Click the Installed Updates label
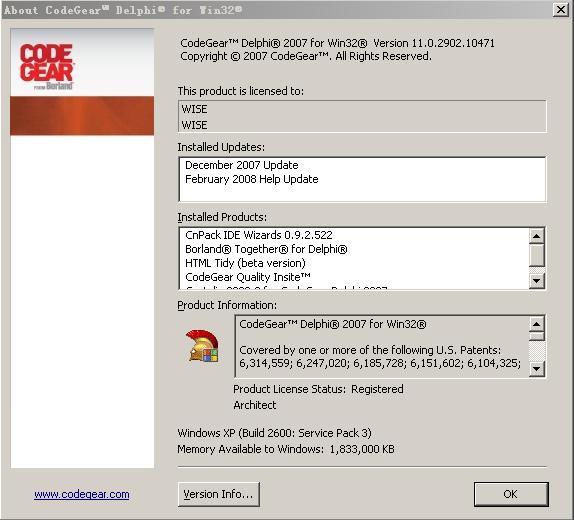This screenshot has height=520, width=574. 221,147
